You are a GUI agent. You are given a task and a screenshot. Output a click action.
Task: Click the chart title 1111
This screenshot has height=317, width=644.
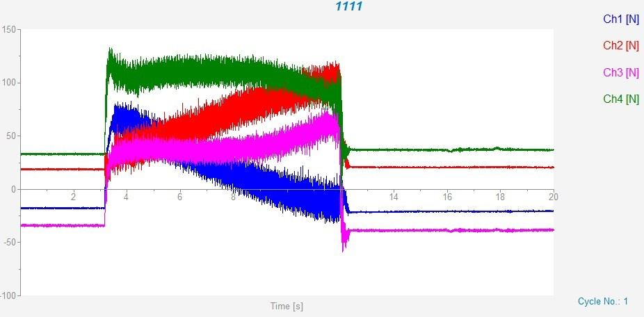click(x=348, y=6)
